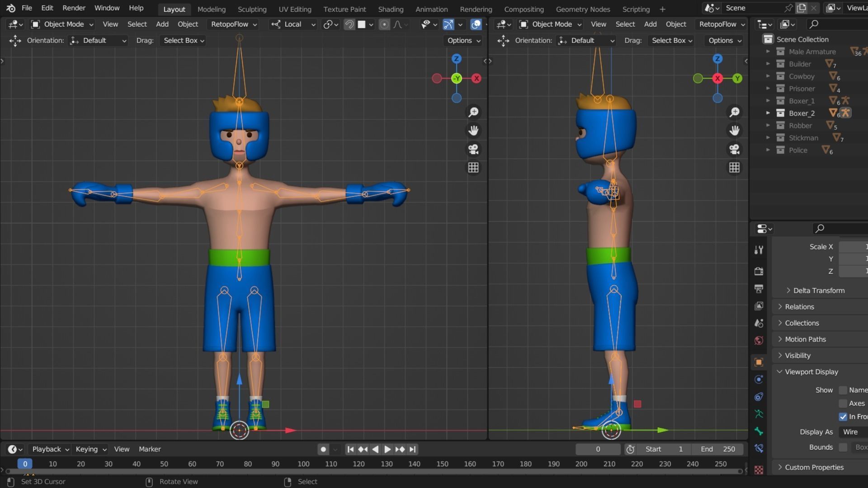
Task: Toggle camera view in left viewport
Action: pyautogui.click(x=473, y=149)
